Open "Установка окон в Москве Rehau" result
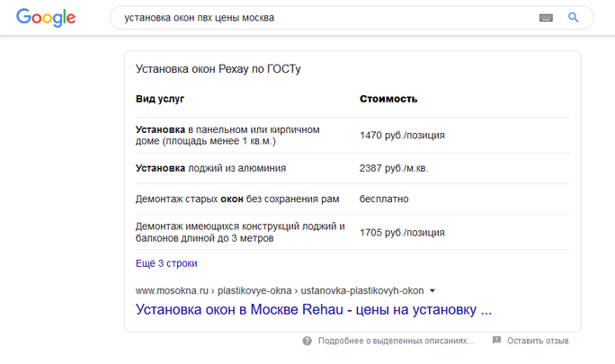Image resolution: width=615 pixels, height=364 pixels. [x=314, y=309]
